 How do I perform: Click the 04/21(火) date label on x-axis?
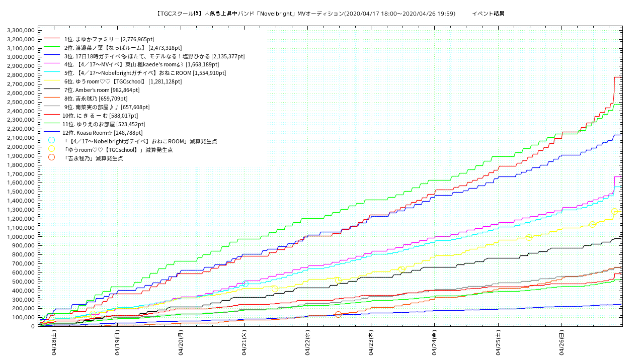point(245,342)
